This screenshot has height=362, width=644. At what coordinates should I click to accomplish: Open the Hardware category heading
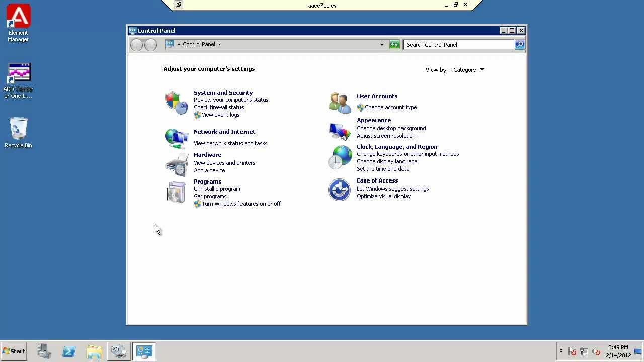coord(207,155)
